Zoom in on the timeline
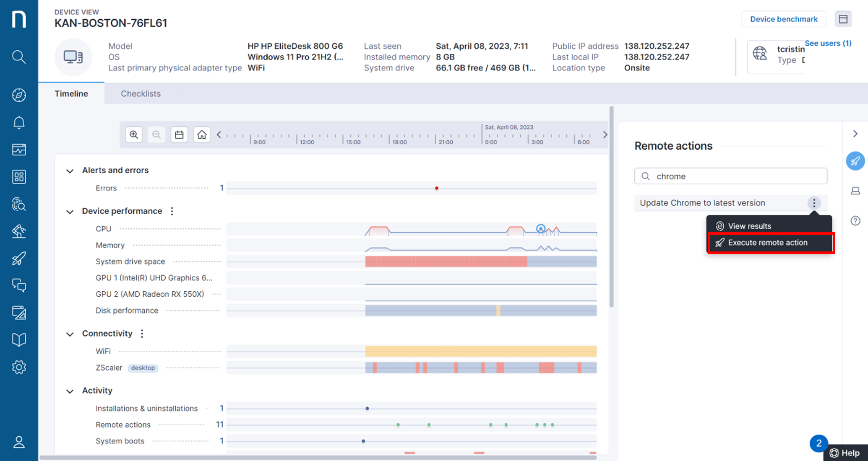Viewport: 868px width, 461px height. point(134,135)
